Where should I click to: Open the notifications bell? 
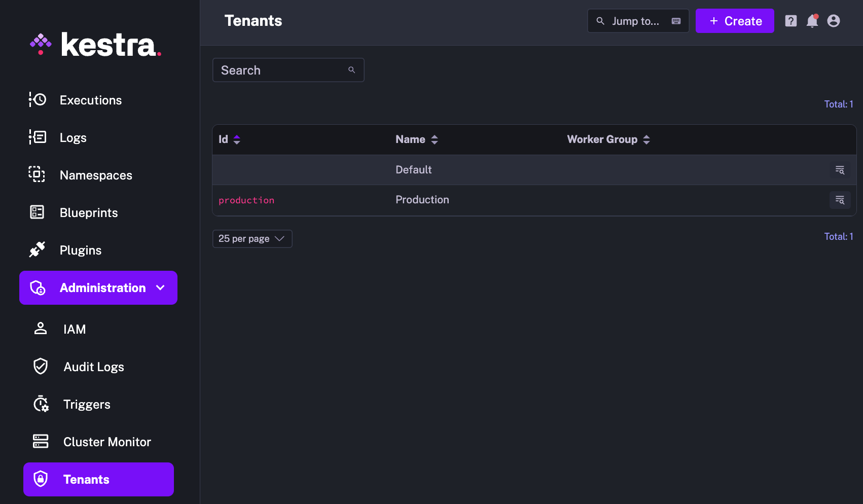click(x=812, y=21)
